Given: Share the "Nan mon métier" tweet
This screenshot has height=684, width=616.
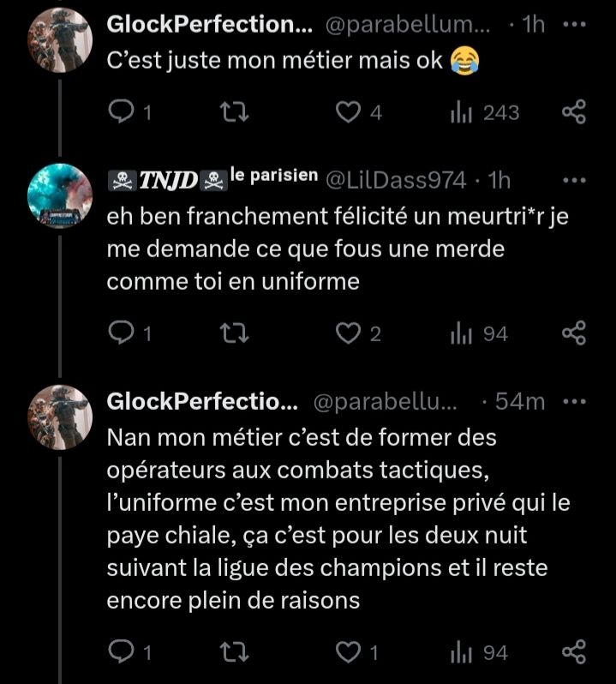Looking at the screenshot, I should (573, 653).
